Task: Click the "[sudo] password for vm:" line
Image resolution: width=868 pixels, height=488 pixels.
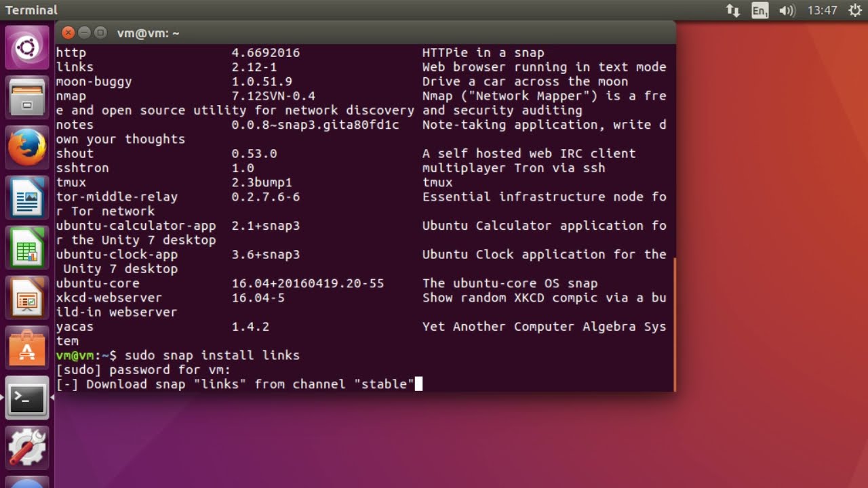Action: point(144,370)
